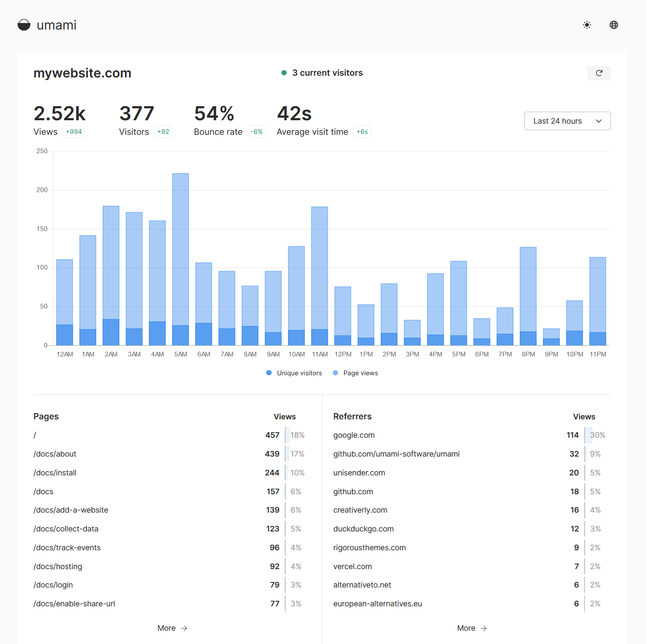
Task: Click the refresh data icon button
Action: (x=599, y=73)
